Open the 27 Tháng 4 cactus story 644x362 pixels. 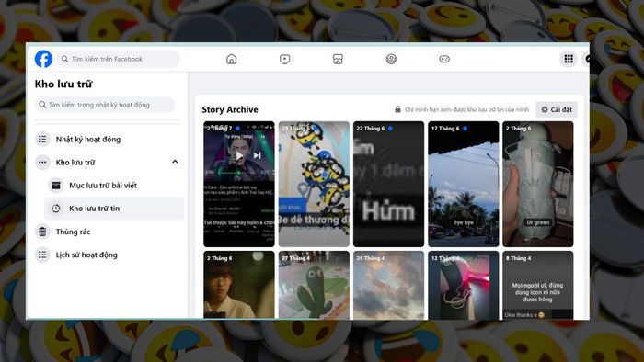click(x=314, y=286)
